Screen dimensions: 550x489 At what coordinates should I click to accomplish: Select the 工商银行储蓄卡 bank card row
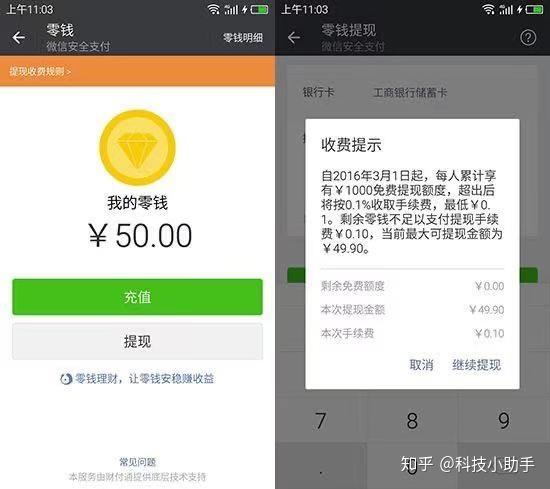(x=412, y=92)
